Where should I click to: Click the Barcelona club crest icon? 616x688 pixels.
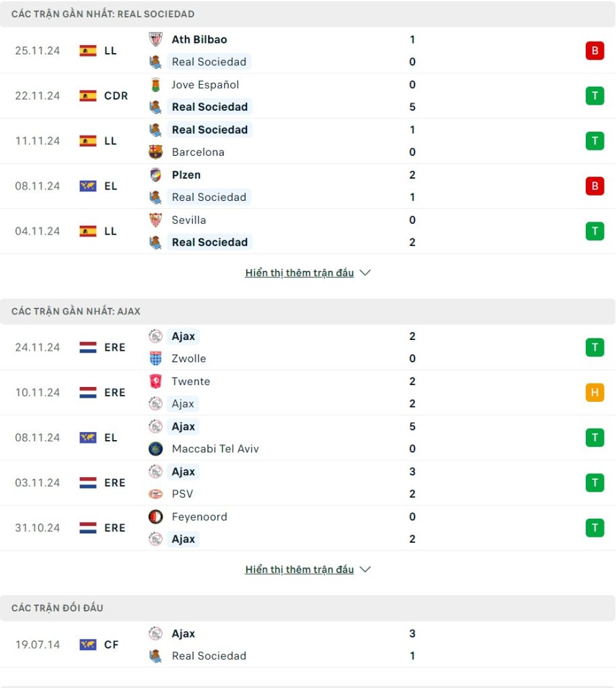point(156,152)
